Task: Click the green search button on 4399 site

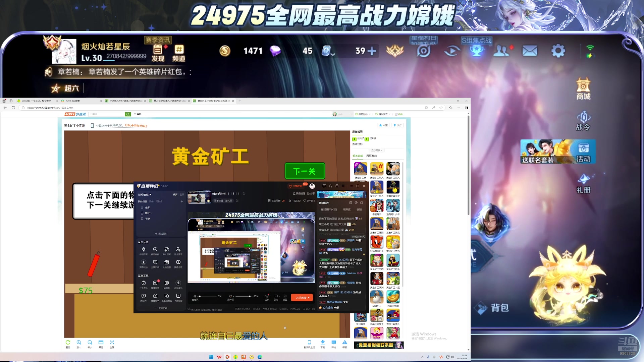Action: (x=128, y=114)
